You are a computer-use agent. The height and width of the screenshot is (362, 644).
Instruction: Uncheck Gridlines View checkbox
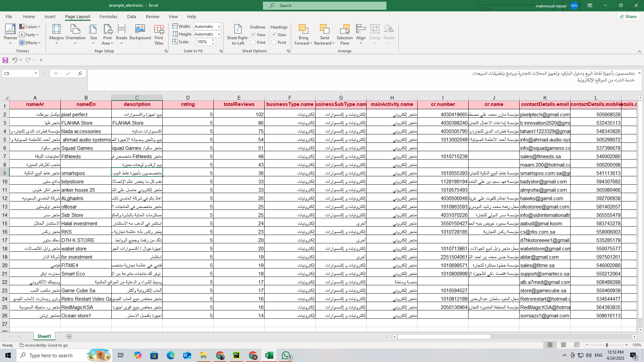[253, 35]
